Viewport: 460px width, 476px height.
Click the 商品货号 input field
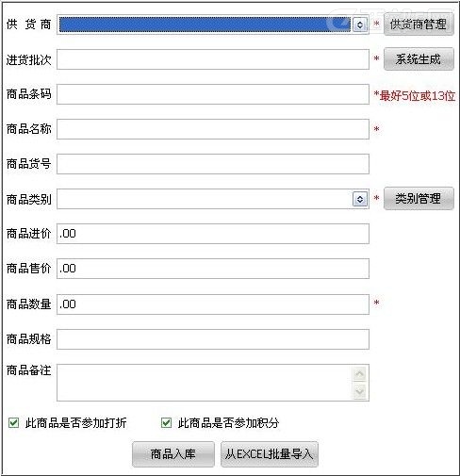(213, 164)
